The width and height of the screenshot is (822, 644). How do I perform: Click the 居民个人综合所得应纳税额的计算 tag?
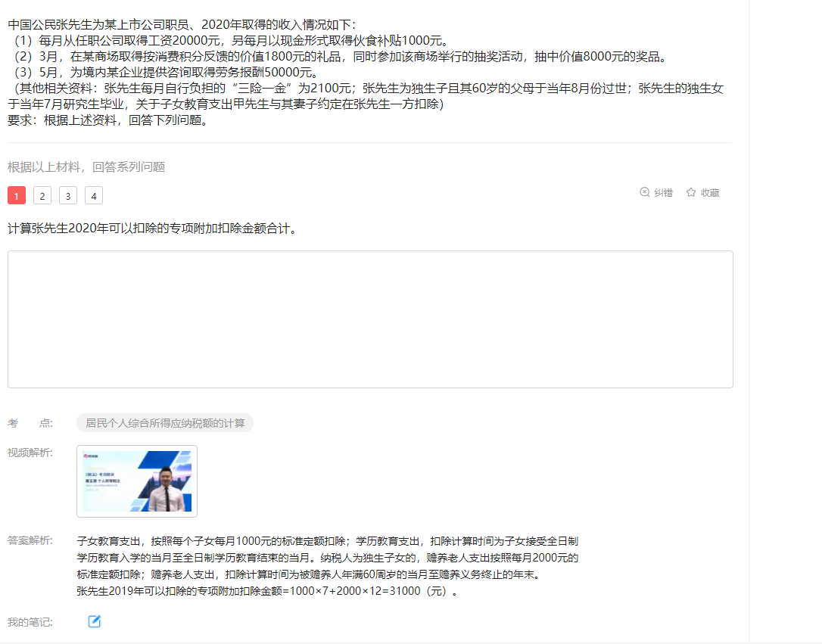[x=165, y=423]
